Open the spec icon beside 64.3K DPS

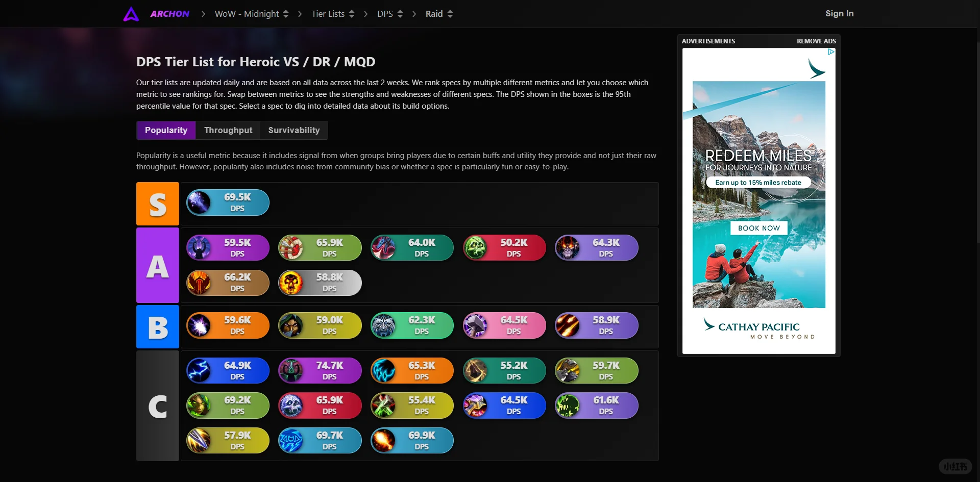(568, 248)
